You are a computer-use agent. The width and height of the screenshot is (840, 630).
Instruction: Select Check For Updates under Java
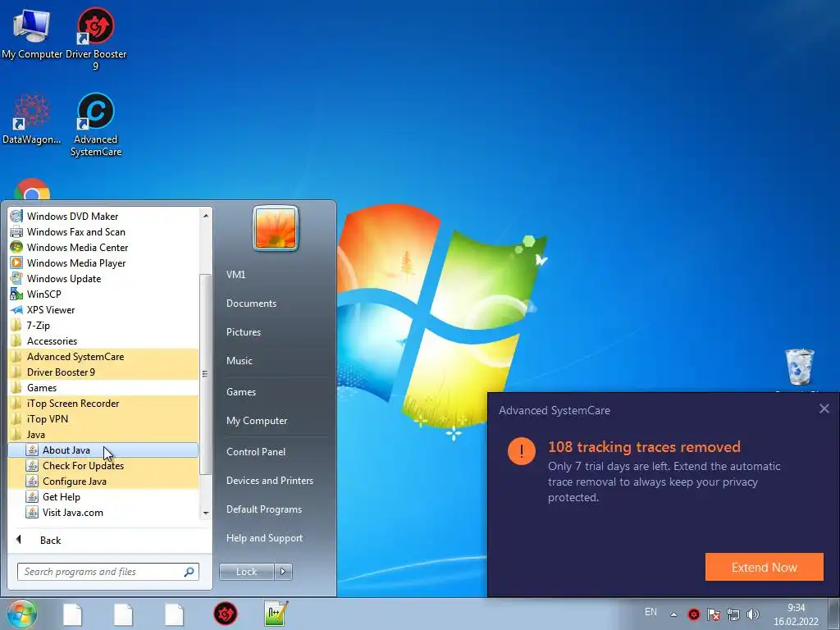[x=103, y=466]
